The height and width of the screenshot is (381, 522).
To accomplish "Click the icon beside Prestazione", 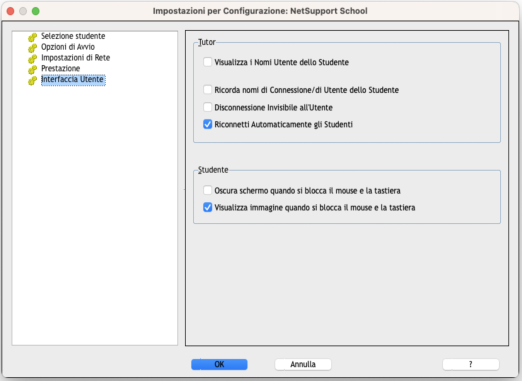I will point(32,69).
